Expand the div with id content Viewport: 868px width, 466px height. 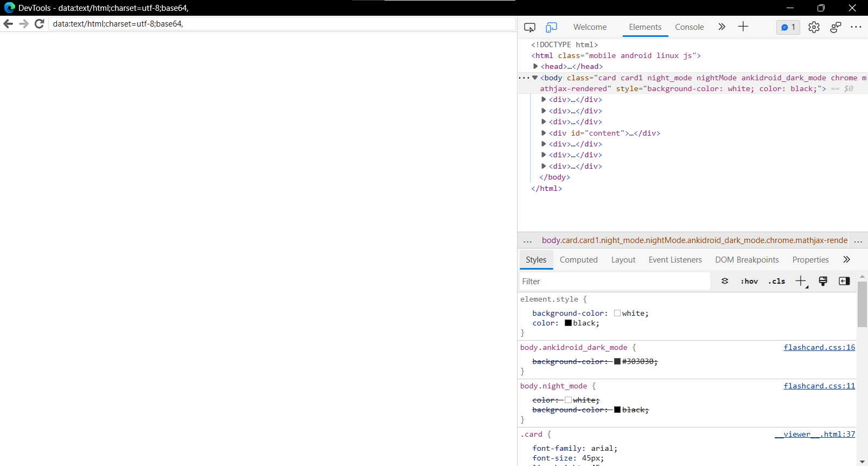click(x=544, y=133)
